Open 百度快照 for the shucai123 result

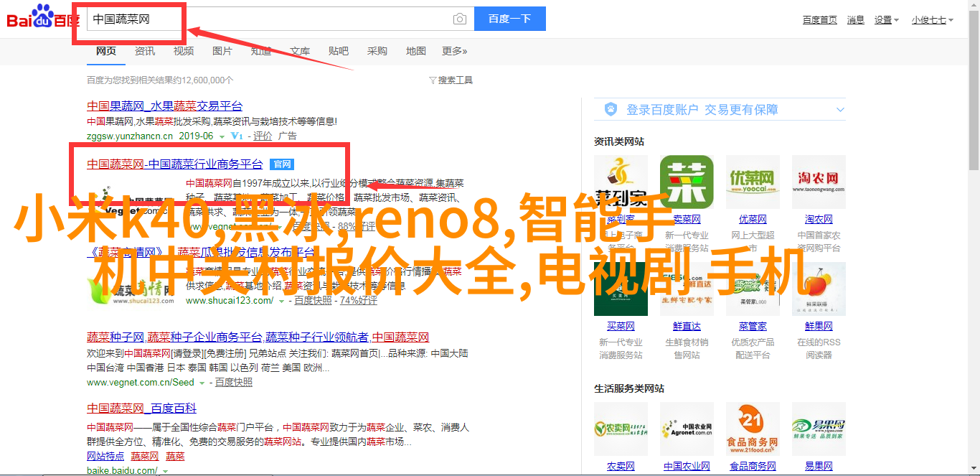click(314, 301)
